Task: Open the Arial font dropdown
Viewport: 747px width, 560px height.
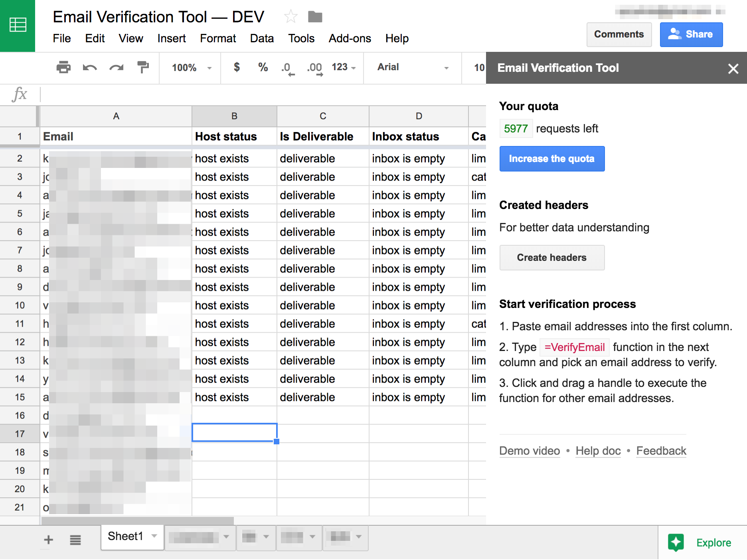Action: pos(413,67)
